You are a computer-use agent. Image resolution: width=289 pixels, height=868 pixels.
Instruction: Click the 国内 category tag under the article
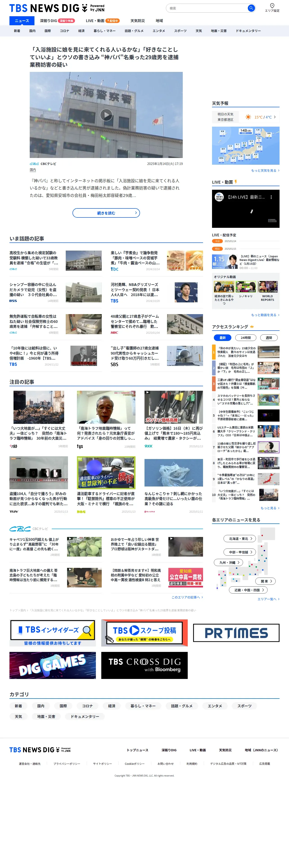pyautogui.click(x=33, y=170)
